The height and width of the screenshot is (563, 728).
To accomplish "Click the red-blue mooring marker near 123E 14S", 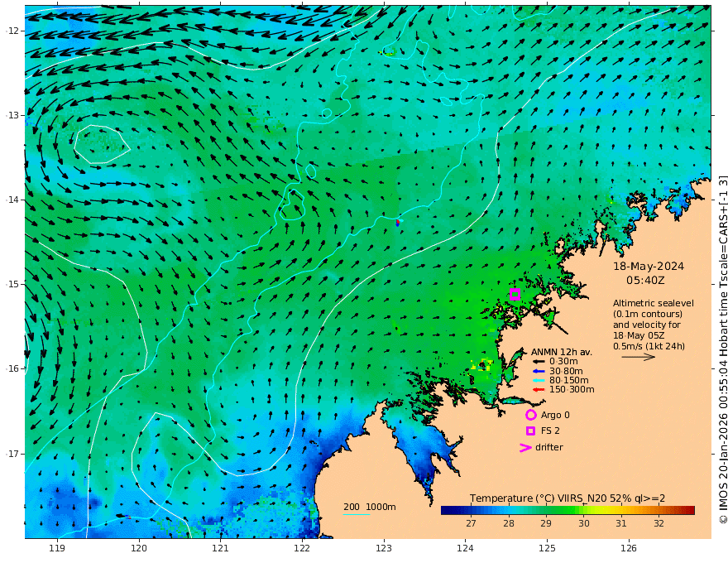I will point(397,223).
